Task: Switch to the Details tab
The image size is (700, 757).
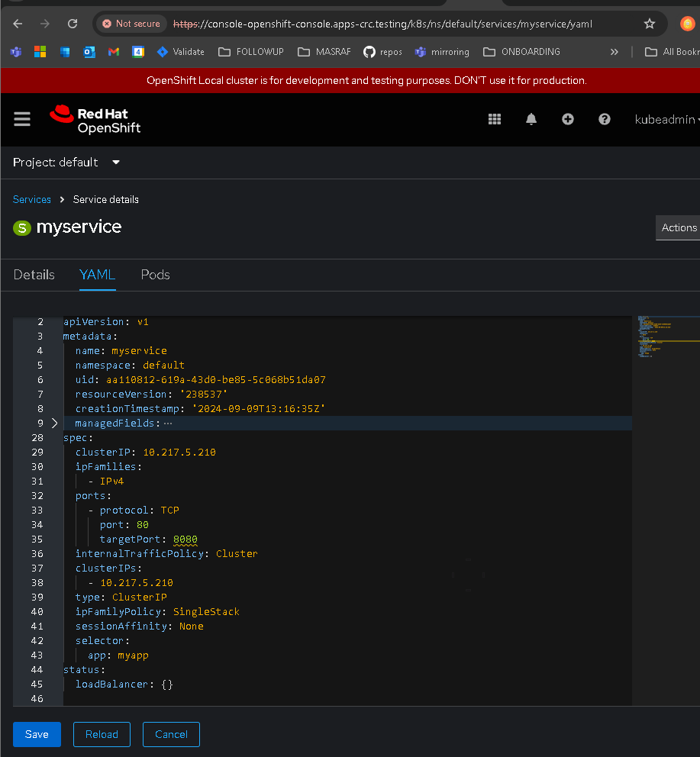Action: tap(34, 275)
